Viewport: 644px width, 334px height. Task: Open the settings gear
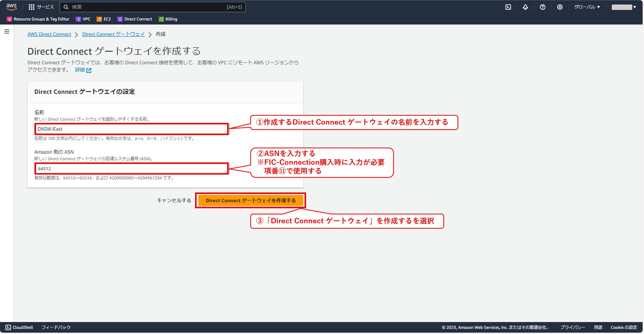coord(560,7)
